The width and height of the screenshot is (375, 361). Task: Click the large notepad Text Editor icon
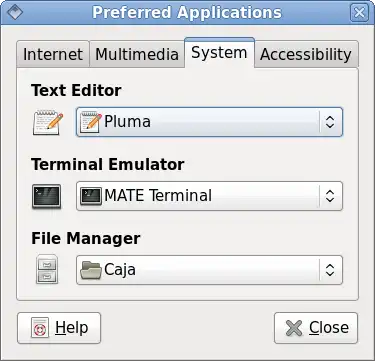[48, 122]
